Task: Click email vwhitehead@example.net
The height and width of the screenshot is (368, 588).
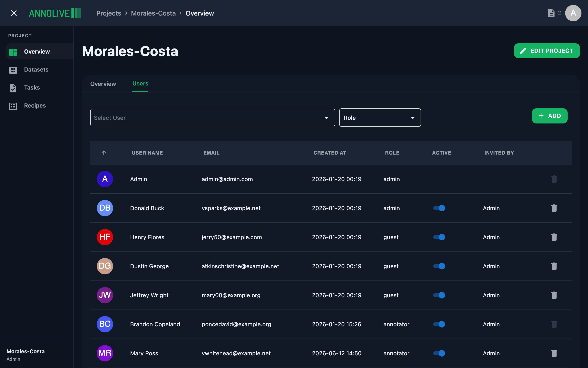Action: (x=236, y=353)
